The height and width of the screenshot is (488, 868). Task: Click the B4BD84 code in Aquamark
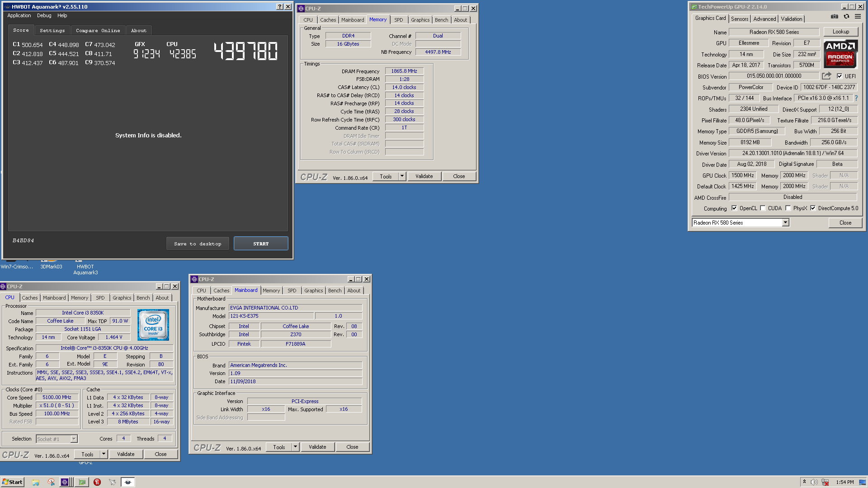pos(23,240)
